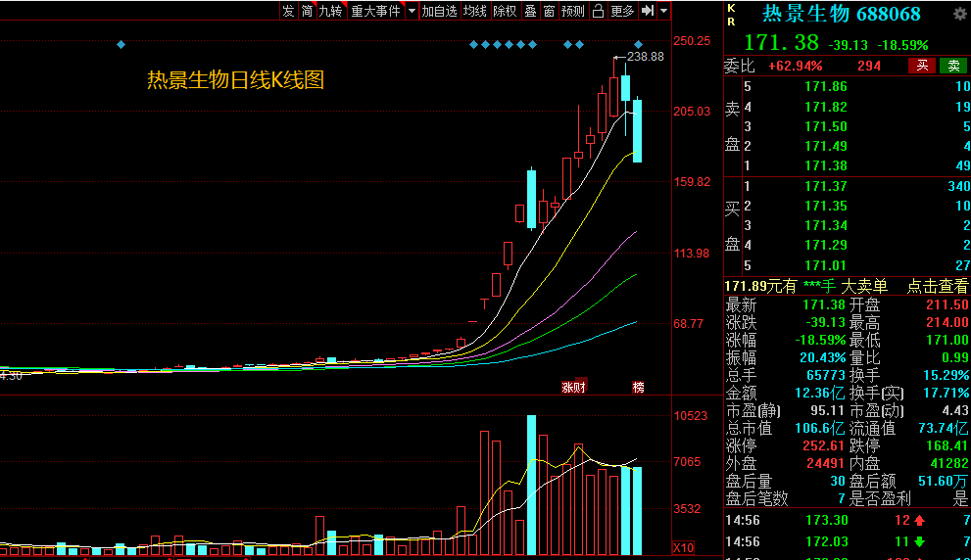
Task: Toggle the 均线 moving averages display
Action: point(475,11)
